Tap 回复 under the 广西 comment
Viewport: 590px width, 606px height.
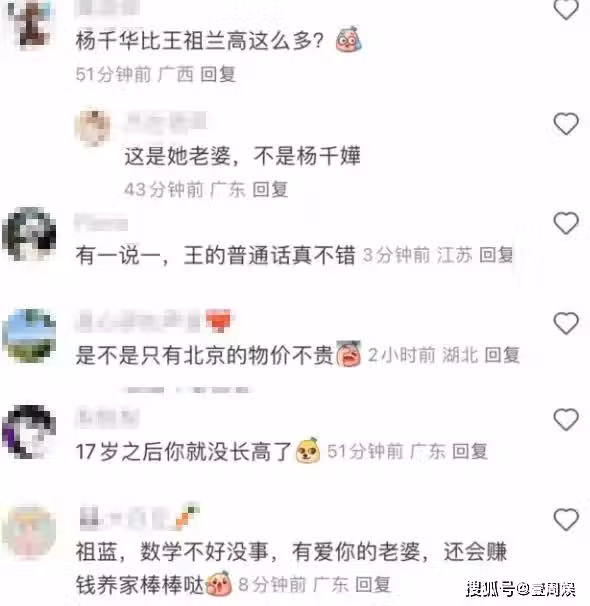218,74
